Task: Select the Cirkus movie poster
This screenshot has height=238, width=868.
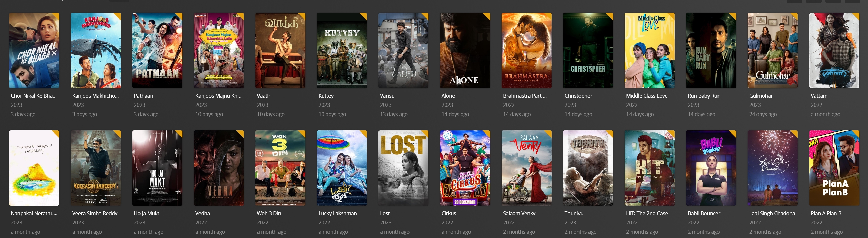Action: tap(465, 168)
